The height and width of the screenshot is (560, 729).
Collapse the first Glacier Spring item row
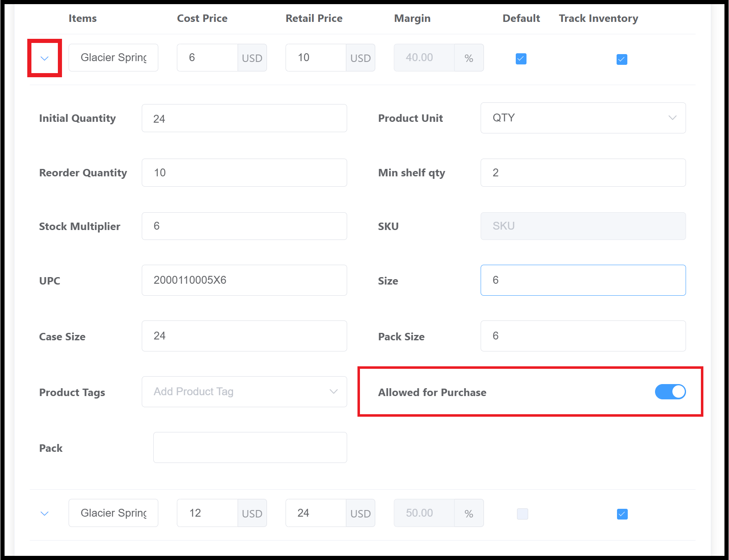click(45, 58)
